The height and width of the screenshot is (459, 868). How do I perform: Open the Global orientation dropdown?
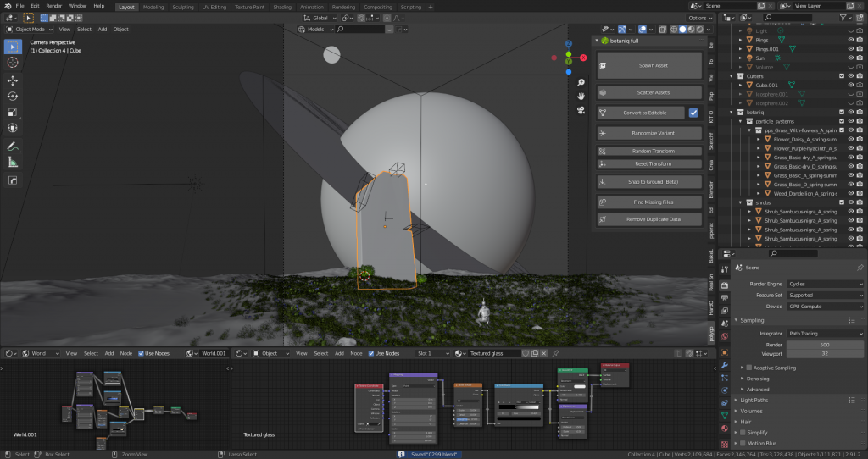click(x=319, y=19)
